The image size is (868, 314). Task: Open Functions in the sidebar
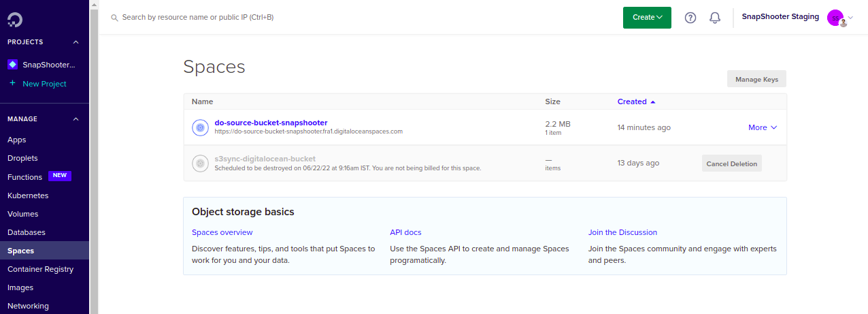pos(24,176)
